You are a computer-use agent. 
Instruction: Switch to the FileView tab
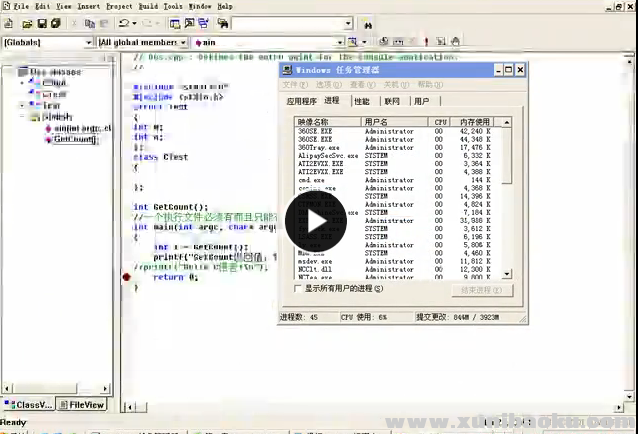tap(82, 405)
